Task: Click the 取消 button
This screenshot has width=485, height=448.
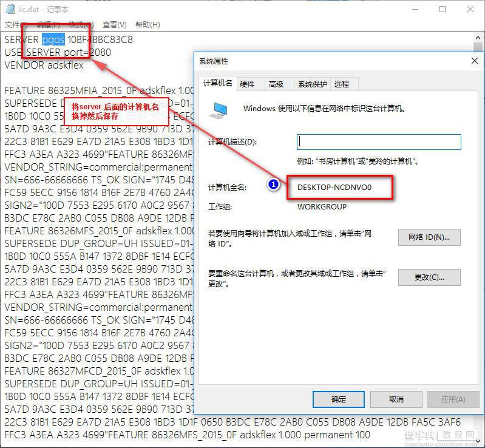Action: (396, 399)
